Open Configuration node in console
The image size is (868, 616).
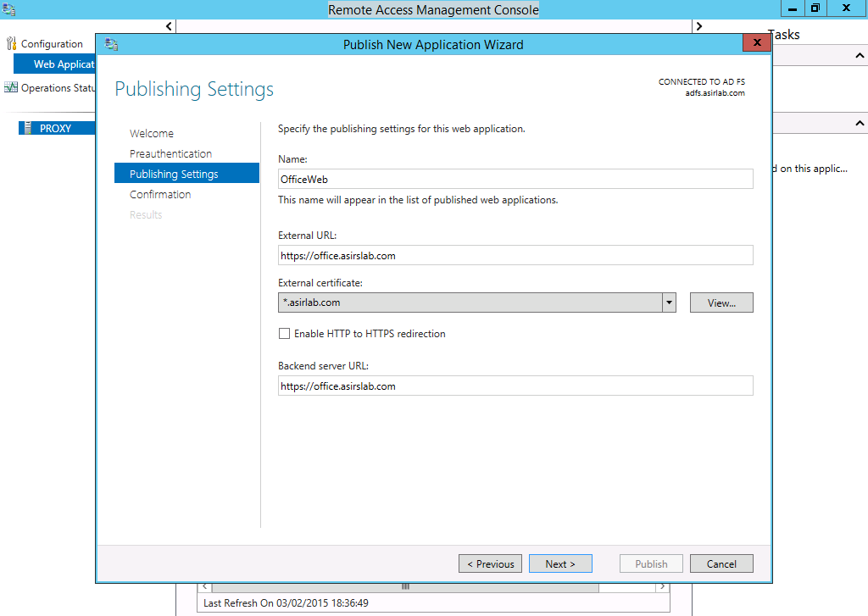click(52, 44)
